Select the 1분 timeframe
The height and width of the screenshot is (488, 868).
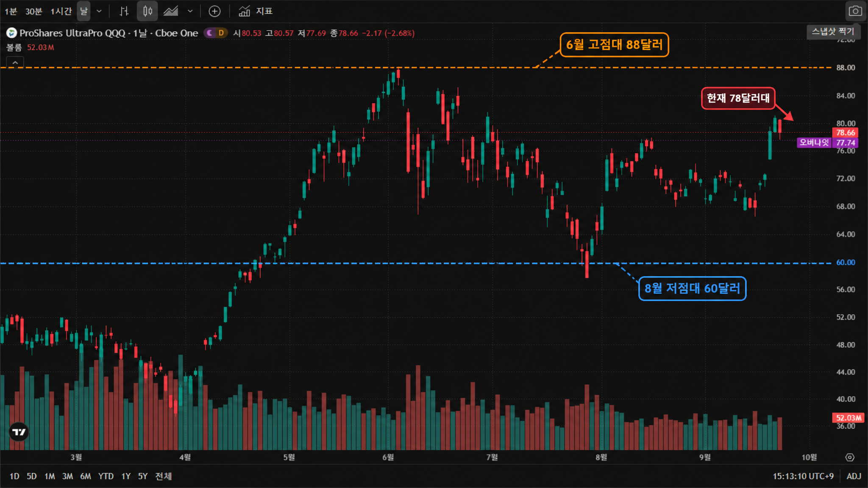(11, 11)
